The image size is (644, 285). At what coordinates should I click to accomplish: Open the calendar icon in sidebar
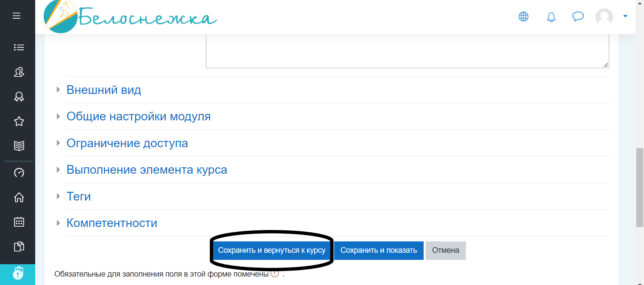point(19,222)
